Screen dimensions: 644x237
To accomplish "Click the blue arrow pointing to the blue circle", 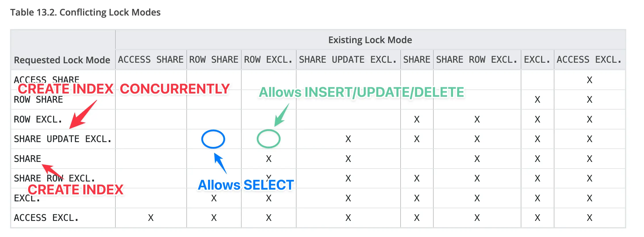I will point(220,163).
